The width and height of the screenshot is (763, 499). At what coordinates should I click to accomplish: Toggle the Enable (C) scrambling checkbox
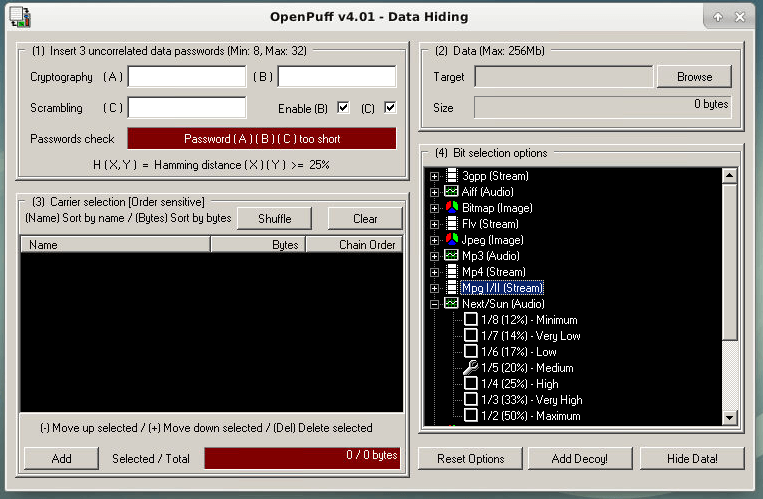(x=390, y=108)
